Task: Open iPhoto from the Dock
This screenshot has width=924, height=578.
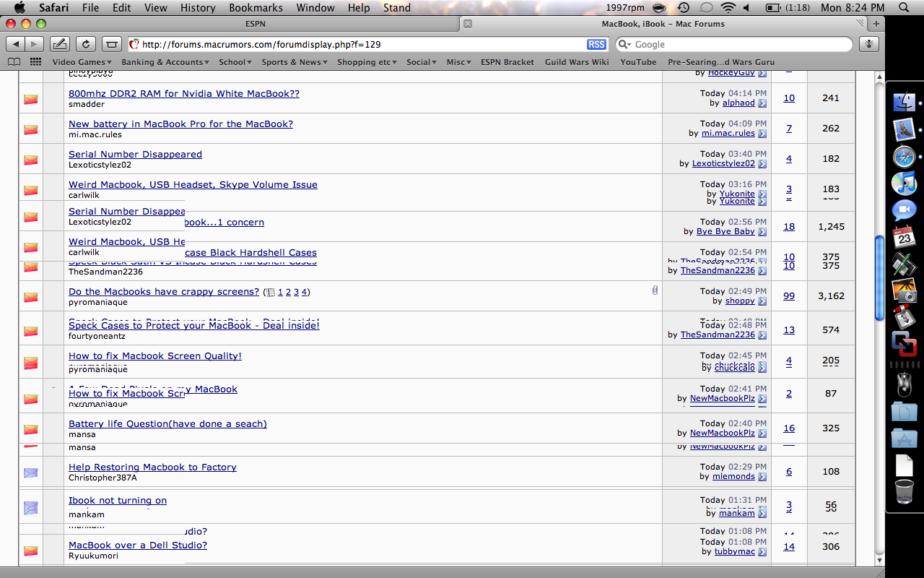Action: (x=904, y=290)
